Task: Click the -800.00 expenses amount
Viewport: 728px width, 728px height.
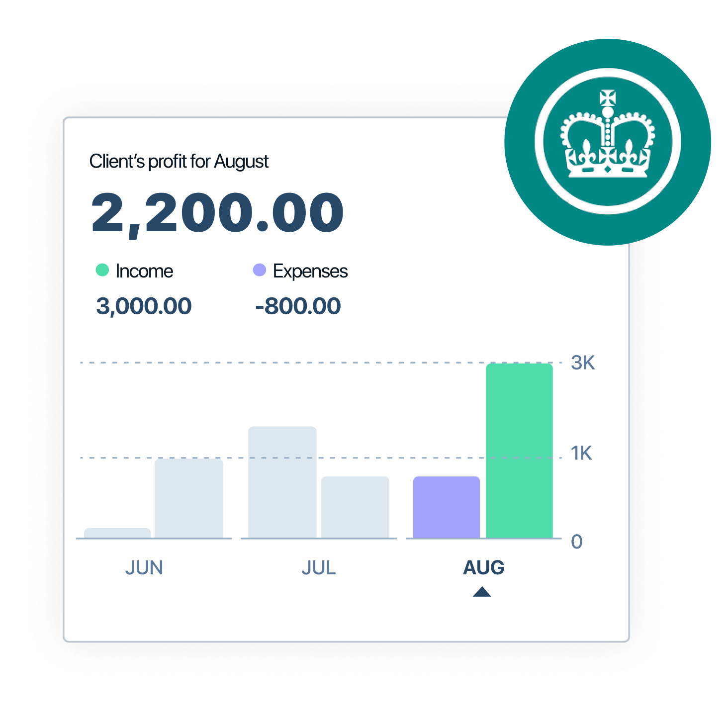Action: [298, 306]
